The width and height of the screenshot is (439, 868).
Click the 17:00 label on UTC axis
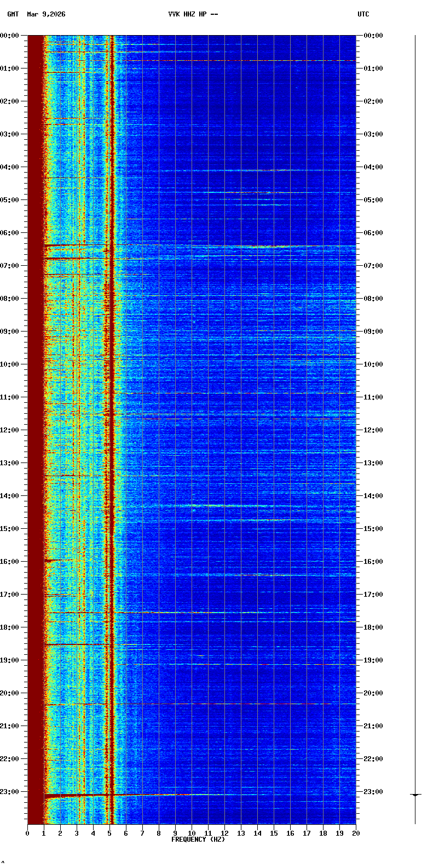point(373,595)
